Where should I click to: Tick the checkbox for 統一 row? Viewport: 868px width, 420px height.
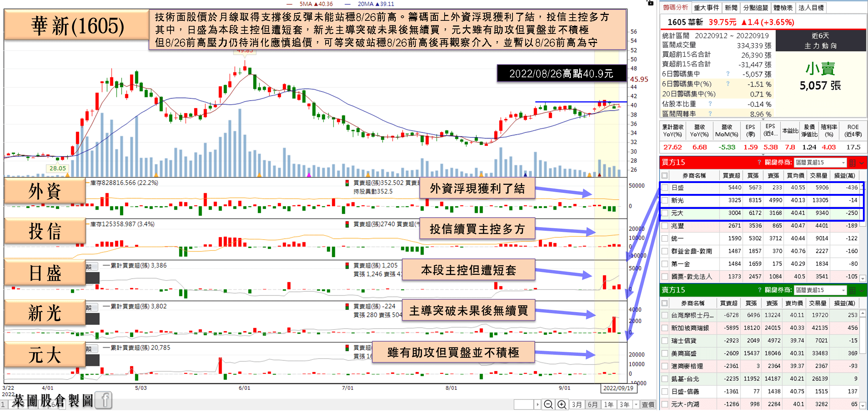665,239
